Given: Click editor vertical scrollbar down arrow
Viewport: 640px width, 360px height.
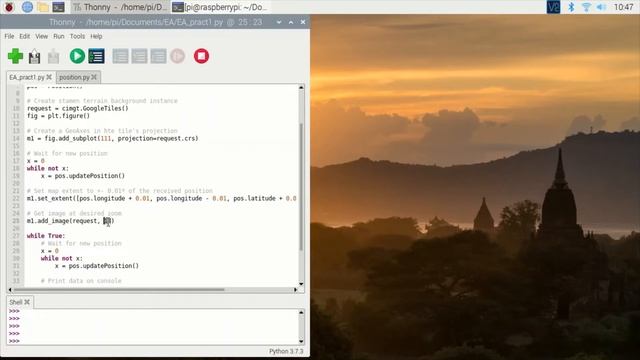Looking at the screenshot, I should click(301, 284).
